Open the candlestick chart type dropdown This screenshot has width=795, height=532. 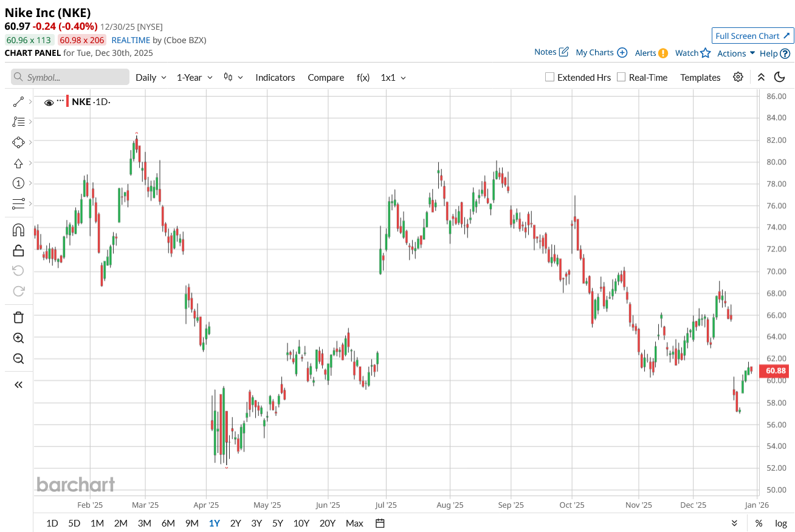click(x=233, y=77)
